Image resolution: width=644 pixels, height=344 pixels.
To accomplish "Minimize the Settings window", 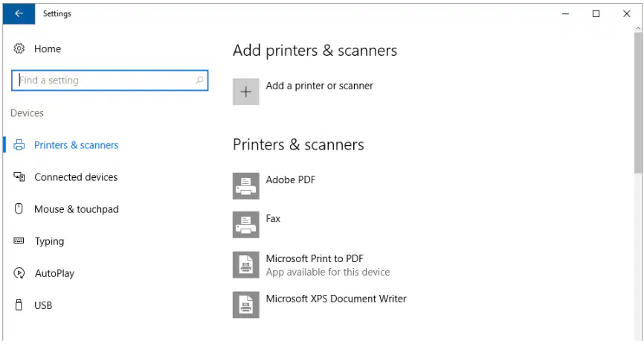I will [566, 13].
